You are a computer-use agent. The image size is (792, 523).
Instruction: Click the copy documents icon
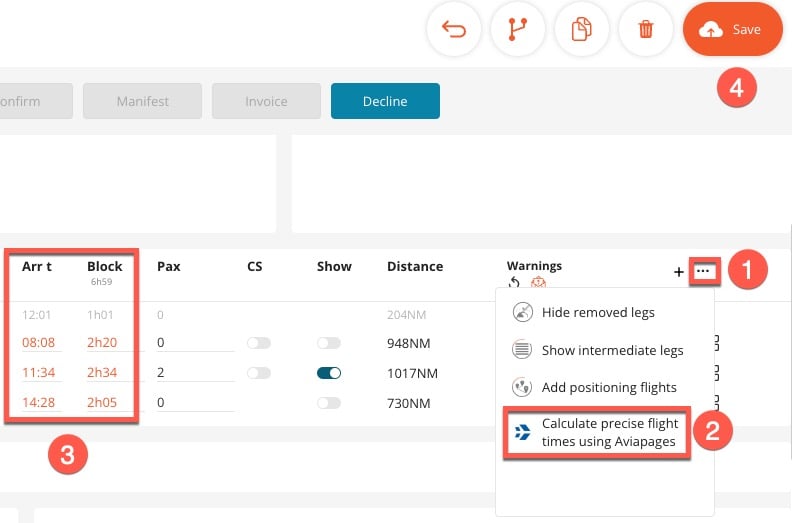[581, 29]
